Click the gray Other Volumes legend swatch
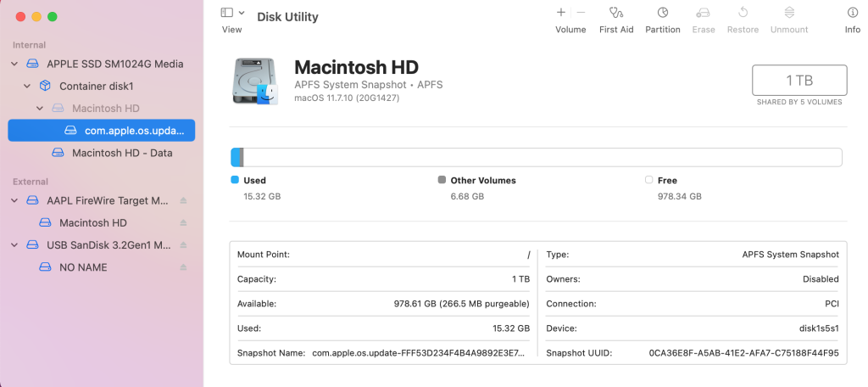This screenshot has width=868, height=387. [x=442, y=180]
